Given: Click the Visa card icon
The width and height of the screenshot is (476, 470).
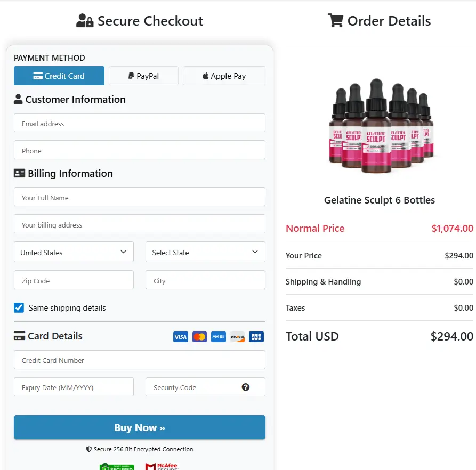Looking at the screenshot, I should tap(180, 337).
